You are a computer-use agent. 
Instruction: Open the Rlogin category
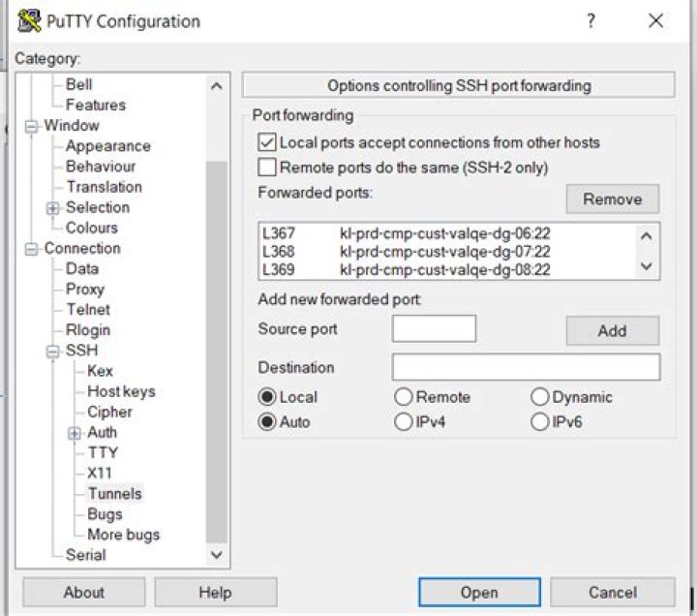[88, 330]
